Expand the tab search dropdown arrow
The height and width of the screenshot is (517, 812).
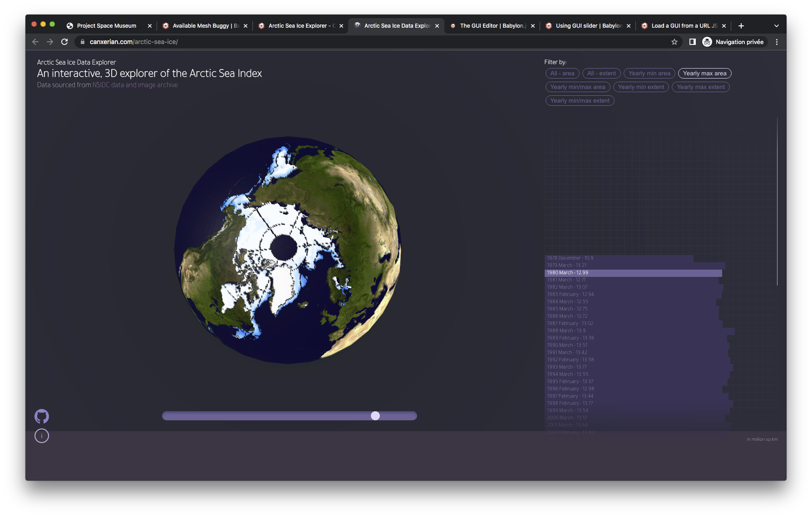(777, 26)
